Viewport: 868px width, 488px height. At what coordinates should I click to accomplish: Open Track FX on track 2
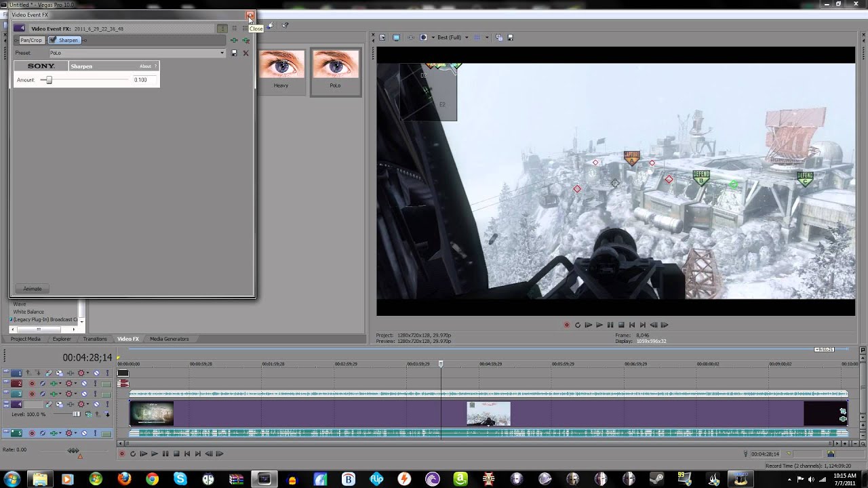(x=54, y=383)
